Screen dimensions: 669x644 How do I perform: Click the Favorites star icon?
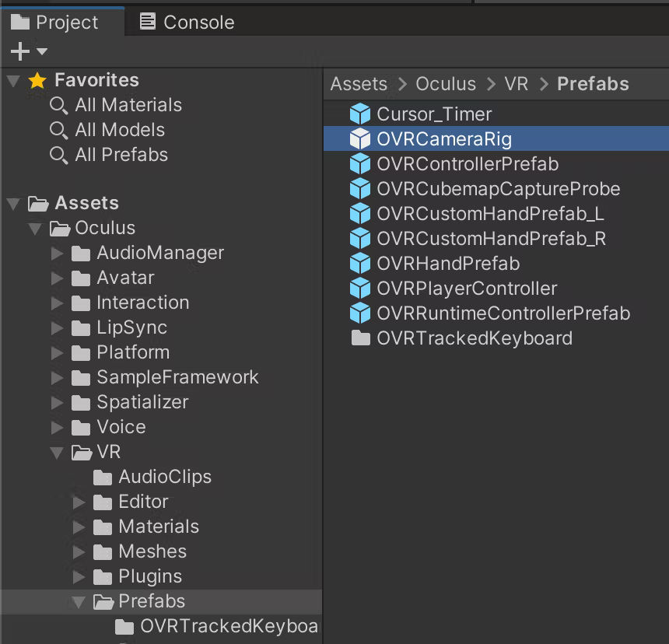[x=36, y=79]
